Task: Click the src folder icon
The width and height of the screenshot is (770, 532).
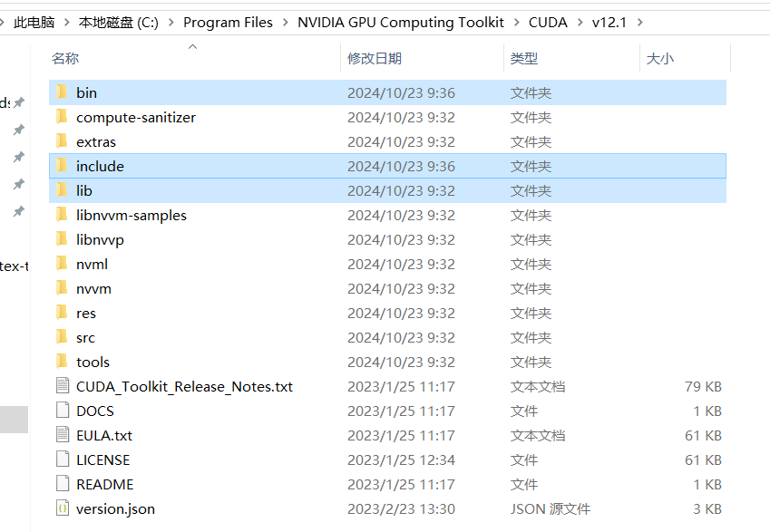Action: (x=62, y=336)
